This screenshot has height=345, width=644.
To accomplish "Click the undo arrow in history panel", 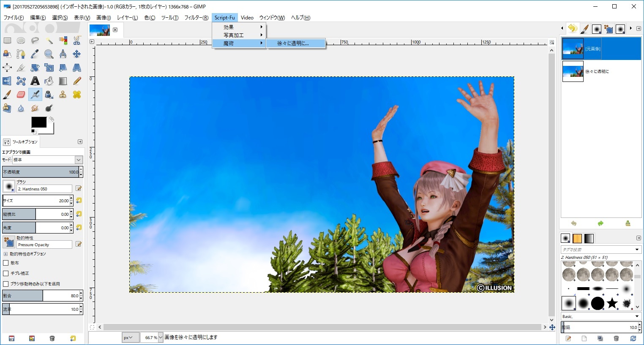I will [x=573, y=223].
